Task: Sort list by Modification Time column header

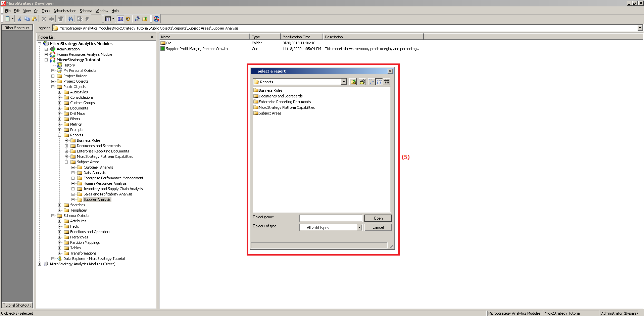Action: coord(301,37)
